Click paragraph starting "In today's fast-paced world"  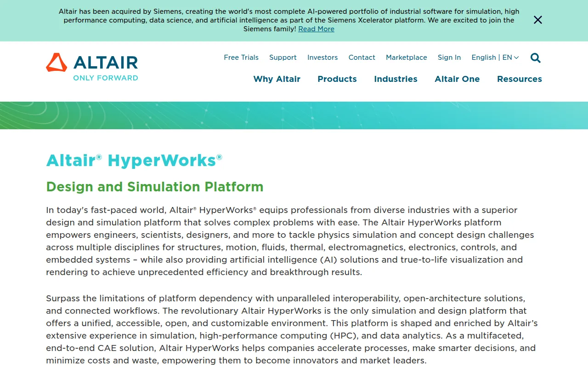coord(290,241)
